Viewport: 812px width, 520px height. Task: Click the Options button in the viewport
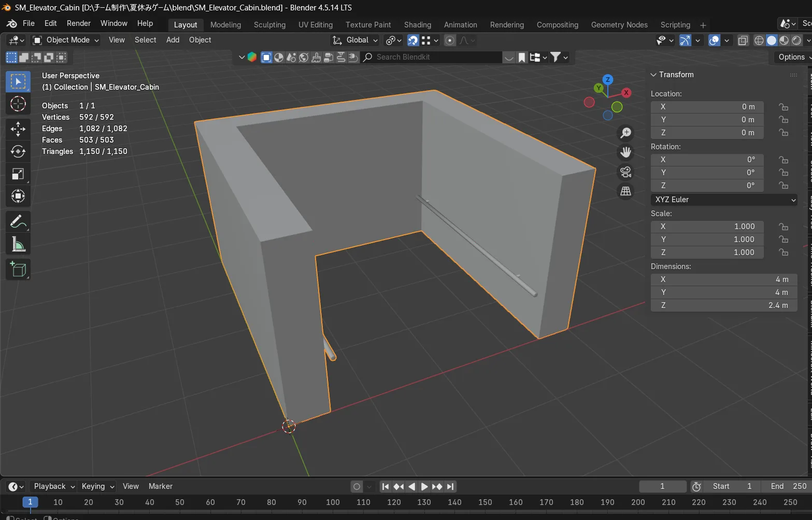tap(792, 57)
